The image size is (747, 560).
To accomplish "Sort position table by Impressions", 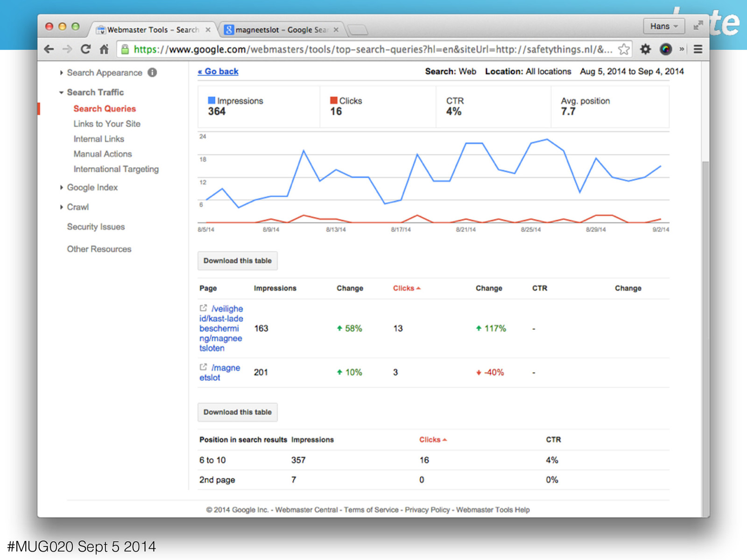I will click(x=312, y=440).
